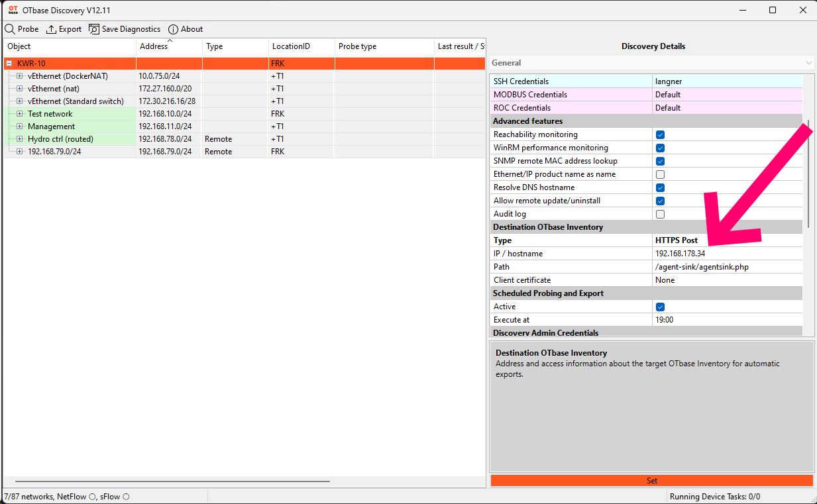Click the Probe magnifier icon
Viewport: 817px width, 504px height.
click(x=10, y=29)
